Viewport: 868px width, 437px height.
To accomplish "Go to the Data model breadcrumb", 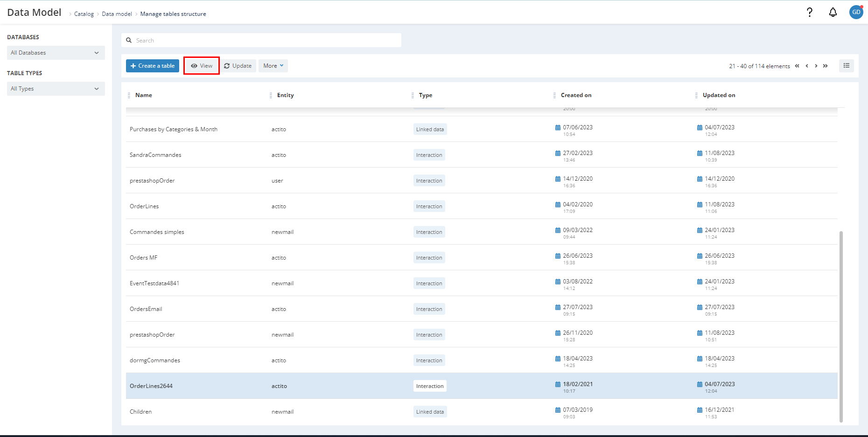I will click(117, 14).
